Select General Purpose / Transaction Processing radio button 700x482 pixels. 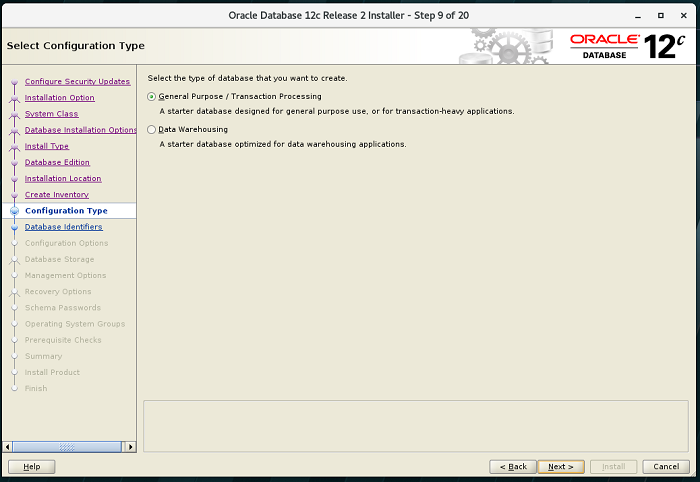tap(152, 96)
